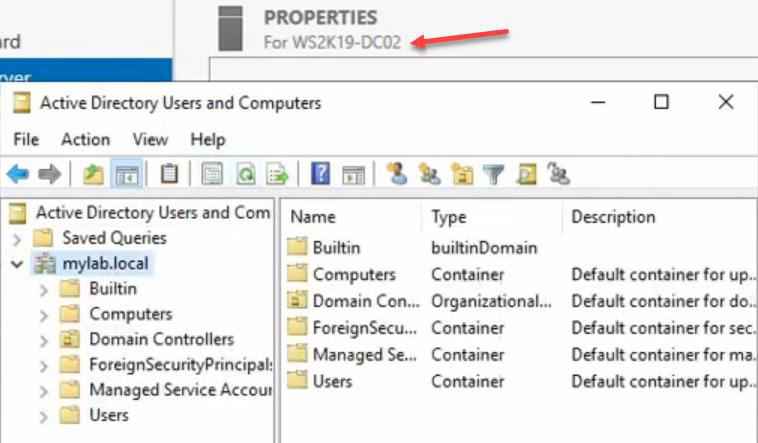Select ForeignSecurityPrincipals in the console tree
Viewport: 758px width, 443px height.
tap(181, 365)
